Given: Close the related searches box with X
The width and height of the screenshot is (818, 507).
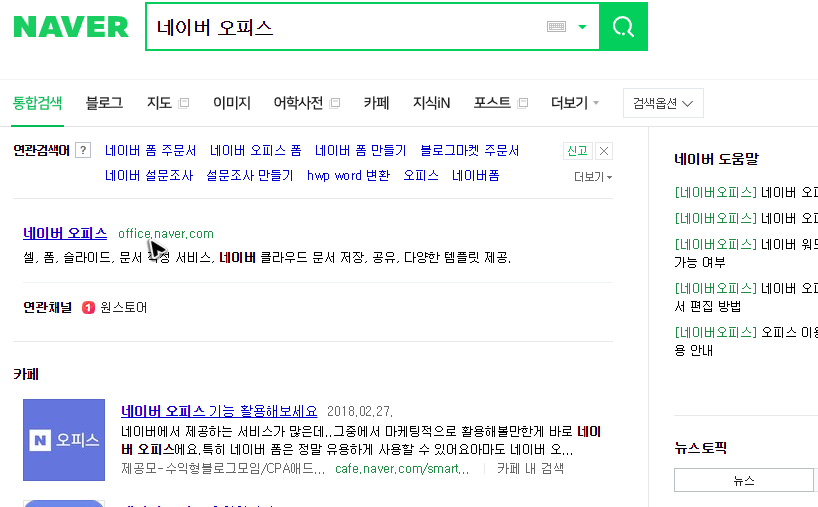Looking at the screenshot, I should coord(604,151).
